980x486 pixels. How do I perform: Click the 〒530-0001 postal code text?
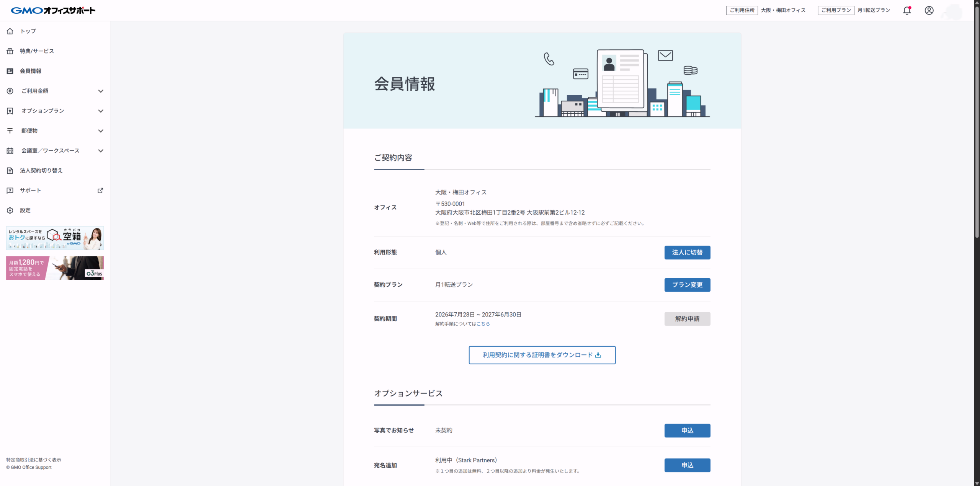coord(450,204)
